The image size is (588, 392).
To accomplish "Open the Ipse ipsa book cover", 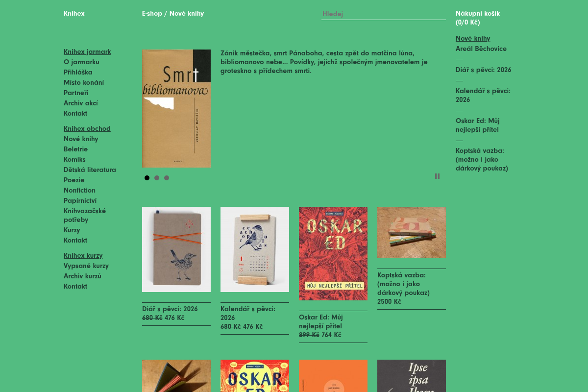I will tap(412, 376).
